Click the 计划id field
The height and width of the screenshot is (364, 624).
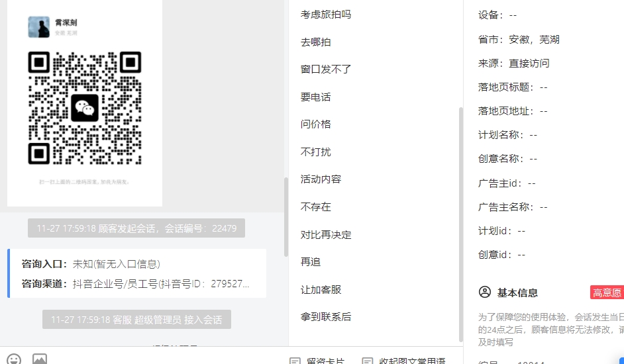pyautogui.click(x=501, y=231)
